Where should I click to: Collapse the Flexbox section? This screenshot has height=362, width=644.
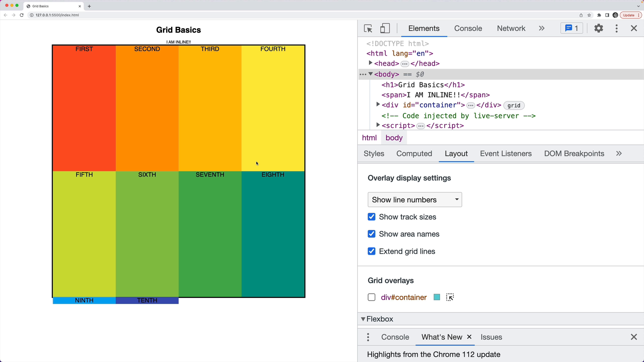[x=363, y=319]
